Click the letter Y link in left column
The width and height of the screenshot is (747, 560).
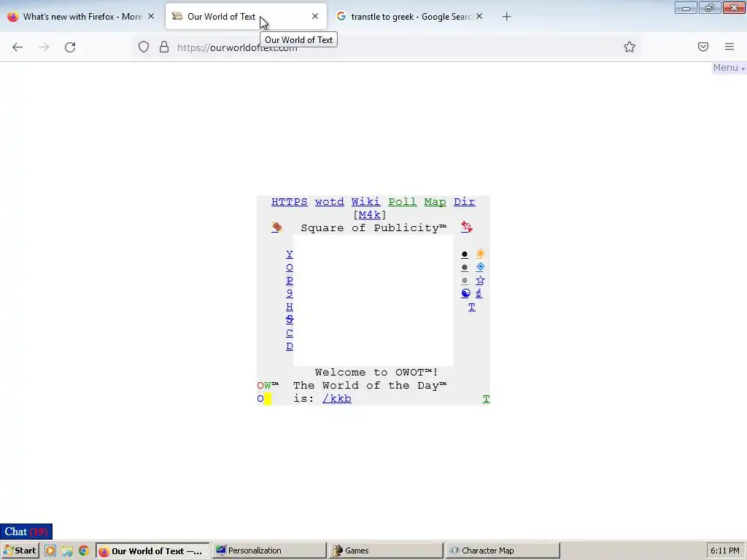(x=289, y=254)
